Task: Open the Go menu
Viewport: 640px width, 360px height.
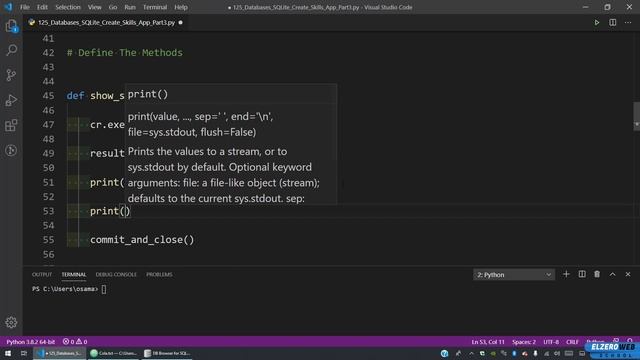Action: click(x=113, y=7)
